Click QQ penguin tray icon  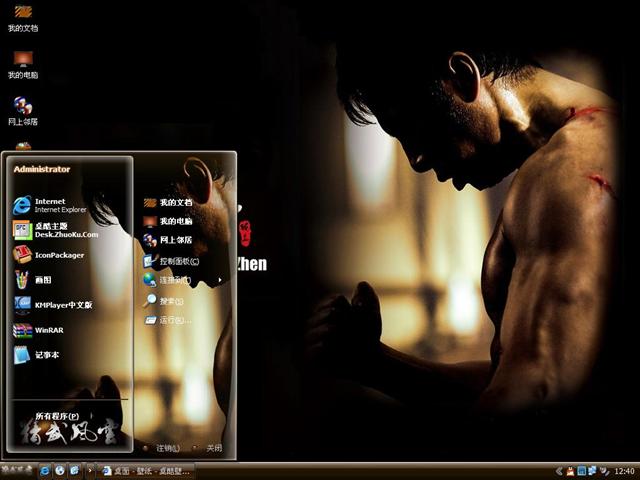(570, 471)
